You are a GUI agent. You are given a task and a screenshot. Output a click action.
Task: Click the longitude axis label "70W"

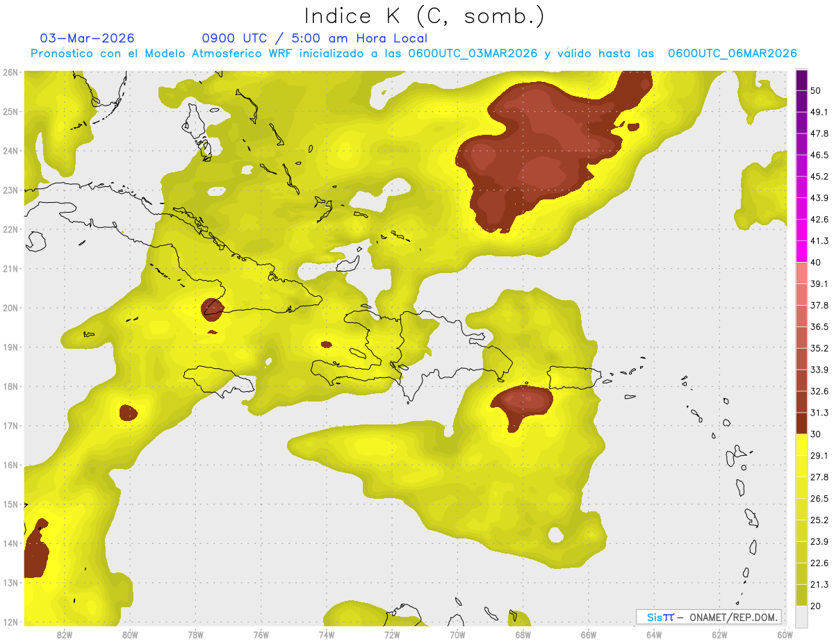pos(457,634)
